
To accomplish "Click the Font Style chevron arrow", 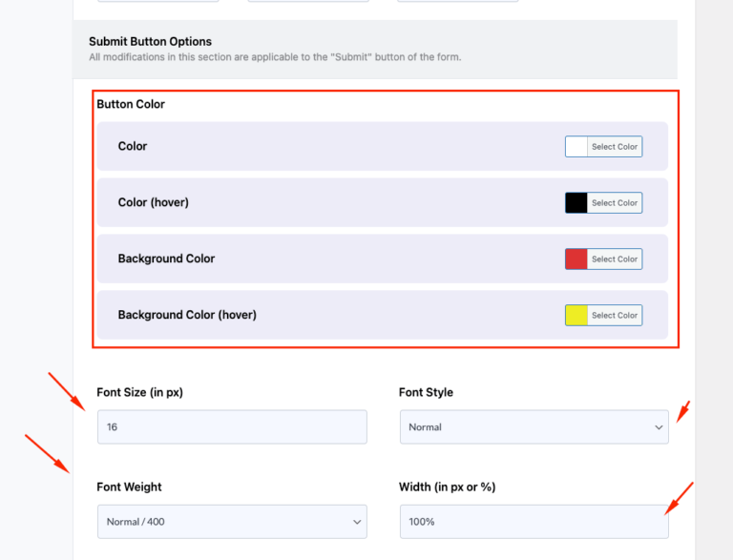I will [659, 427].
